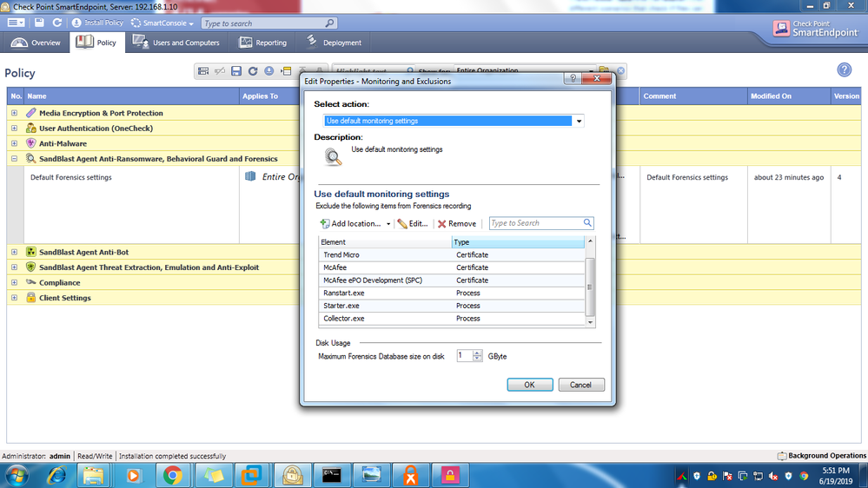Select the Client Settings lock icon
Screen dimensions: 868x488
point(31,298)
